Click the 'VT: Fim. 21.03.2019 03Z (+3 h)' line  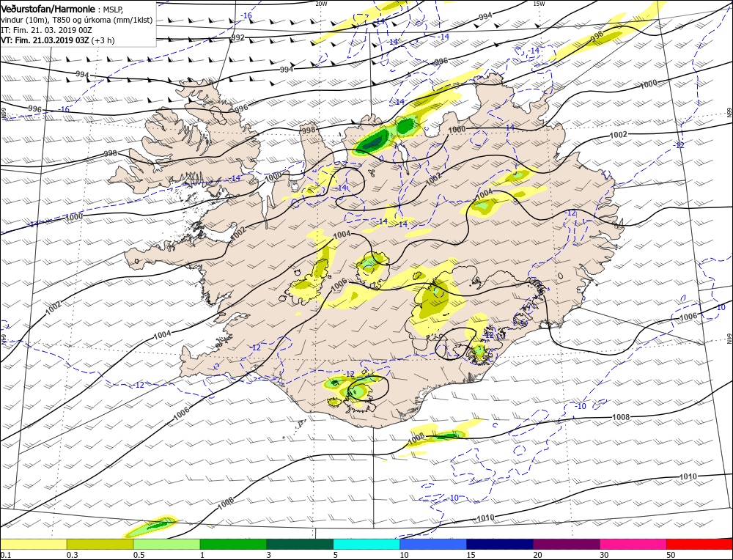57,40
